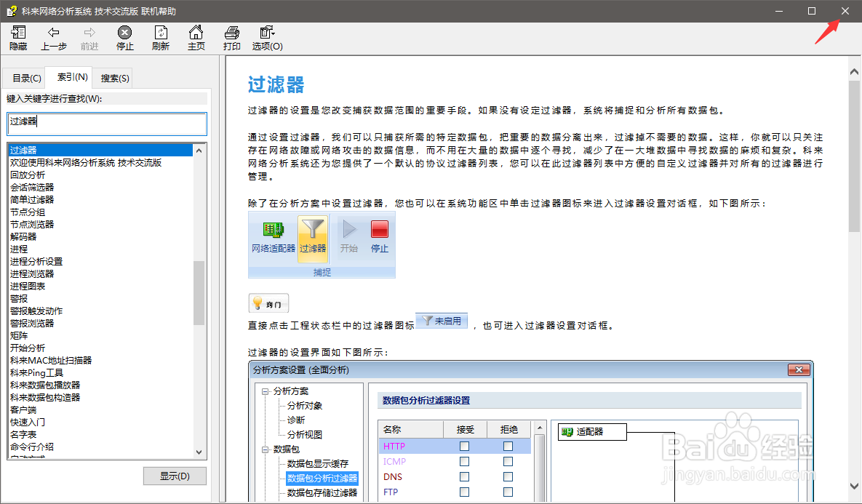Click the index list scroll down arrow
This screenshot has width=862, height=504.
[199, 452]
